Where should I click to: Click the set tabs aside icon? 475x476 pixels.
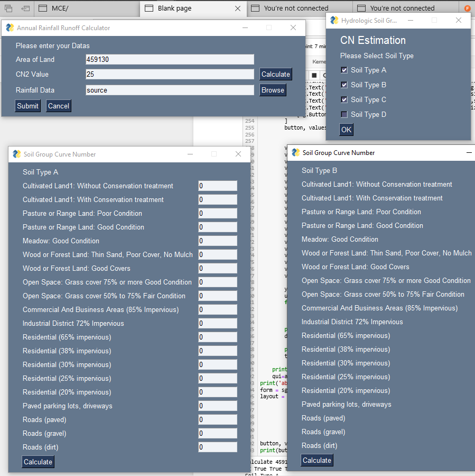coord(25,8)
